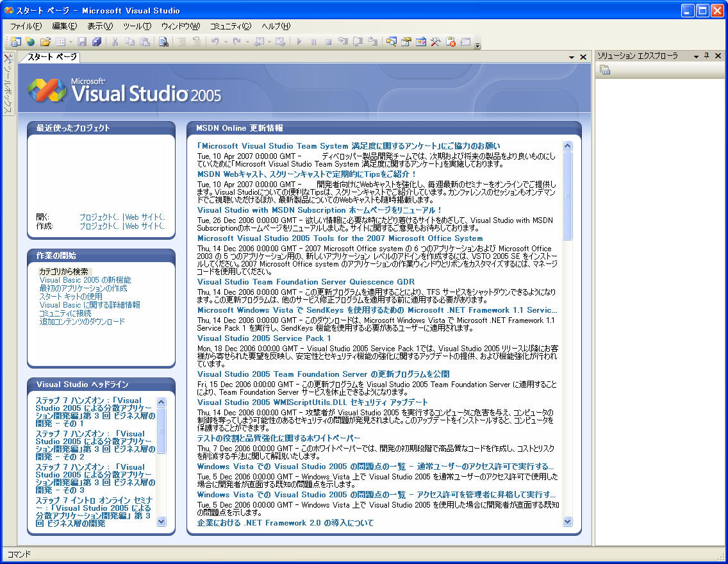Open スタート キットの使用 link
The width and height of the screenshot is (728, 564).
tap(70, 296)
